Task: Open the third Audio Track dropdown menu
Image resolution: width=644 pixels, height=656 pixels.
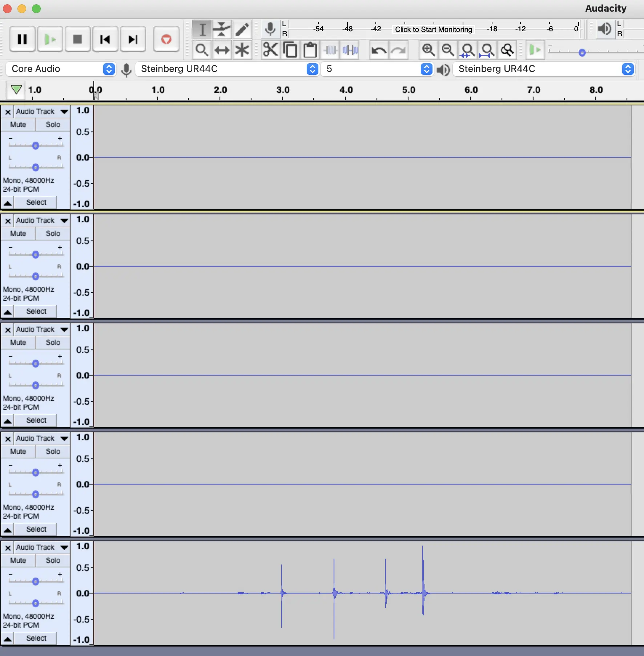Action: click(64, 329)
